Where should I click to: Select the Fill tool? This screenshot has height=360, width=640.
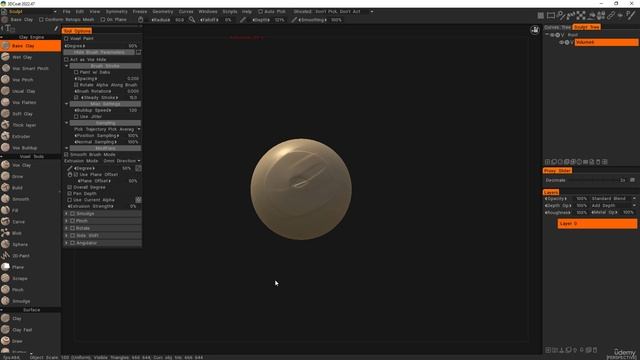[31, 211]
